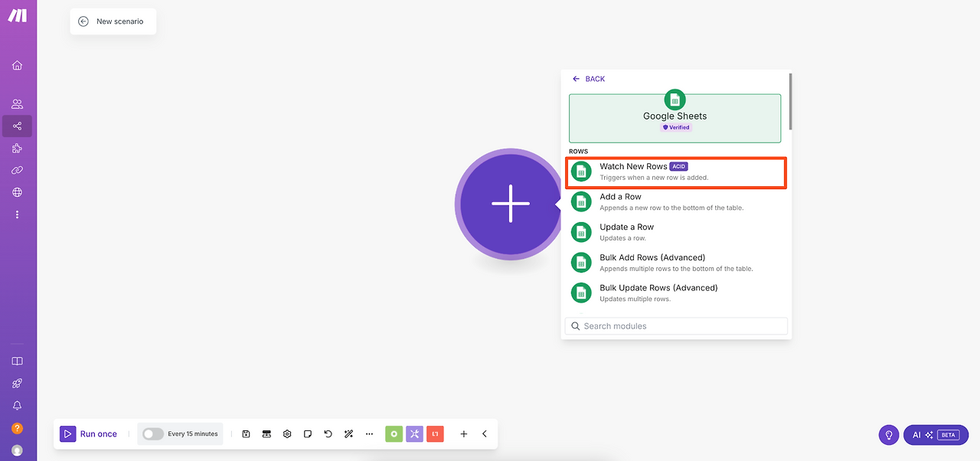Open the orange Help question mark icon
The image size is (980, 461).
pos(17,428)
